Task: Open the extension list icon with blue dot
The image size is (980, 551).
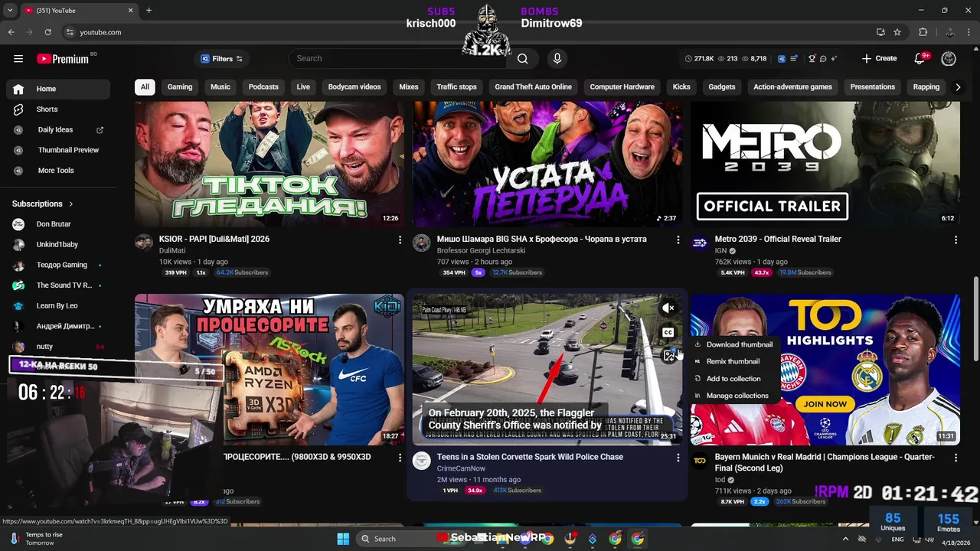Action: tap(794, 59)
